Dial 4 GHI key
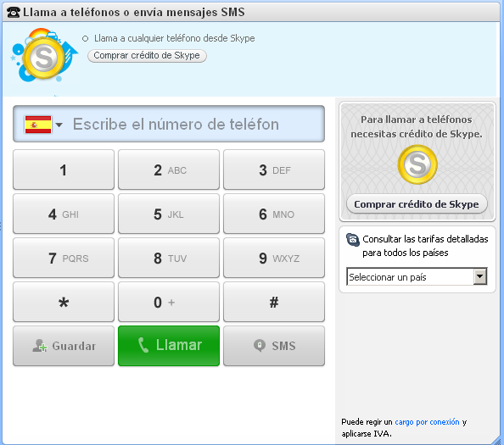The image size is (504, 445). click(x=64, y=214)
